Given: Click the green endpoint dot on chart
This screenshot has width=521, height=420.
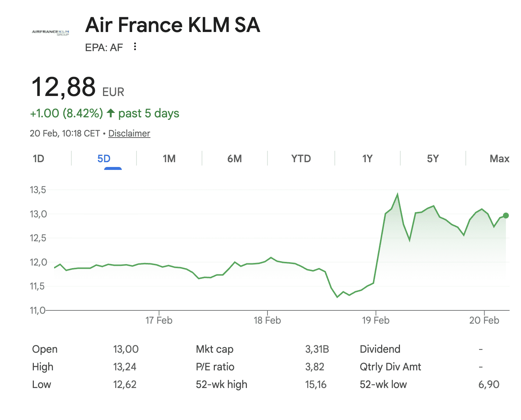Looking at the screenshot, I should point(506,216).
